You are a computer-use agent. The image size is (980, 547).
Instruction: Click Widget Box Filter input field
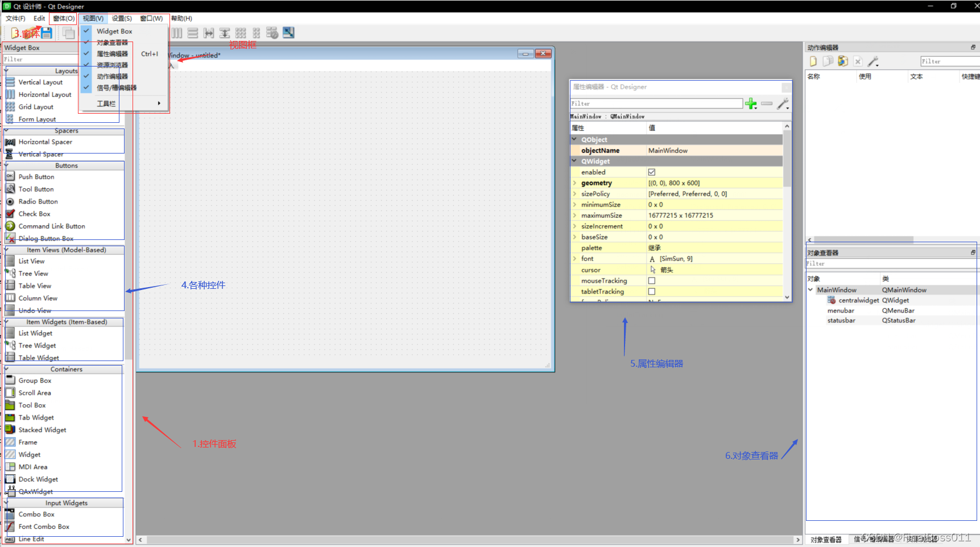point(40,59)
